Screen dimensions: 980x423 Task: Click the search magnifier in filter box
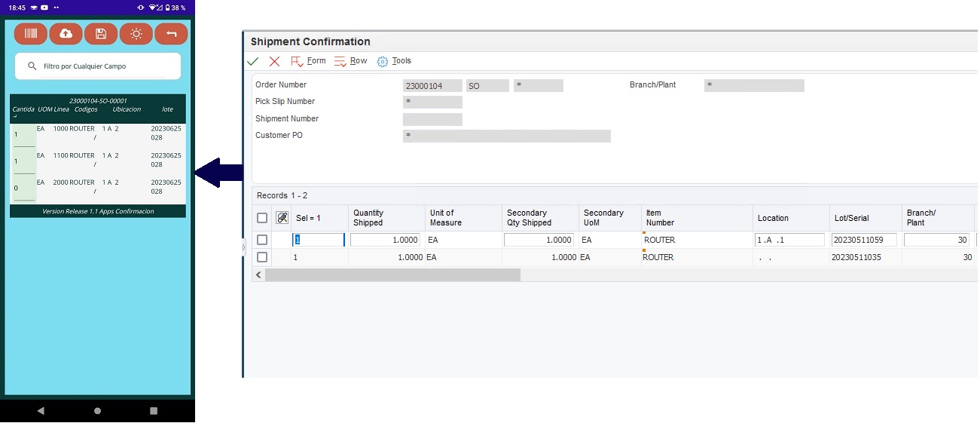click(32, 66)
